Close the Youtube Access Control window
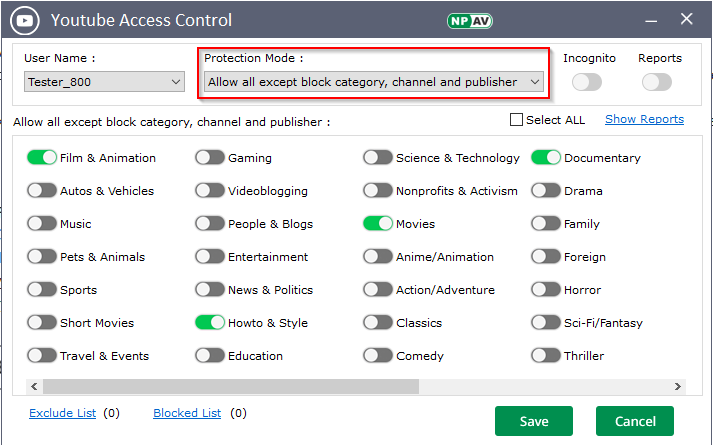The image size is (713, 445). [686, 19]
